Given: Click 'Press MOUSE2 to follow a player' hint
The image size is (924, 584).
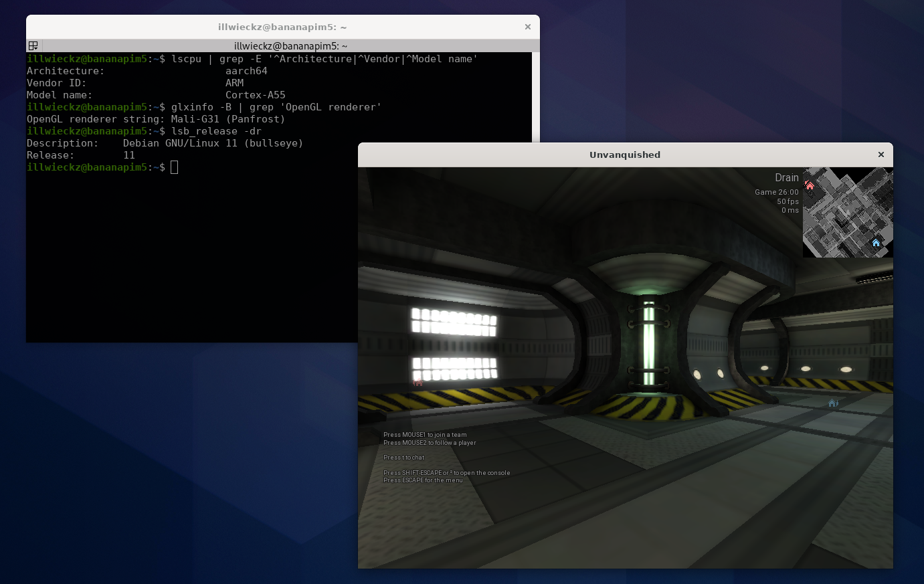Looking at the screenshot, I should (430, 443).
